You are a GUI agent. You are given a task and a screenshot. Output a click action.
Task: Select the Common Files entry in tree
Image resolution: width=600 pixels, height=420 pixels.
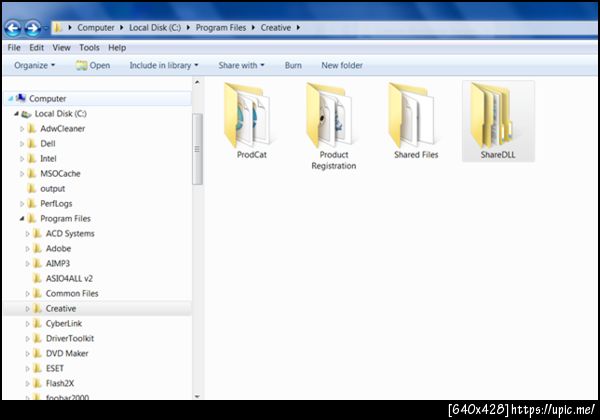click(72, 293)
